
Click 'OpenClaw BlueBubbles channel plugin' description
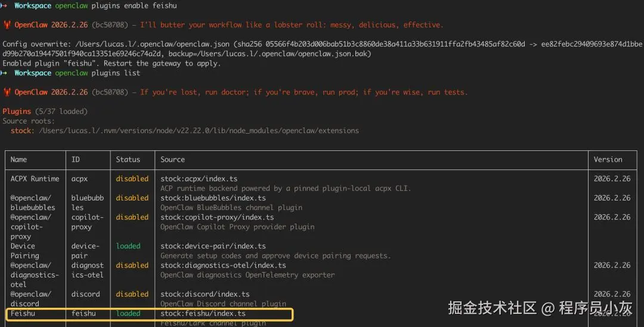(x=231, y=208)
